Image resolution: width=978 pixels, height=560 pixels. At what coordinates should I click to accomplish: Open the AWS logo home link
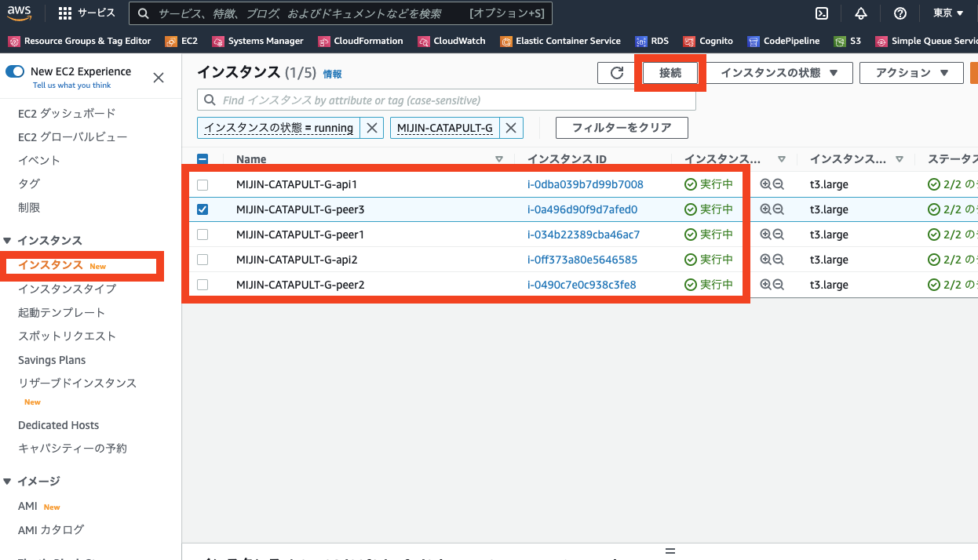pyautogui.click(x=20, y=13)
